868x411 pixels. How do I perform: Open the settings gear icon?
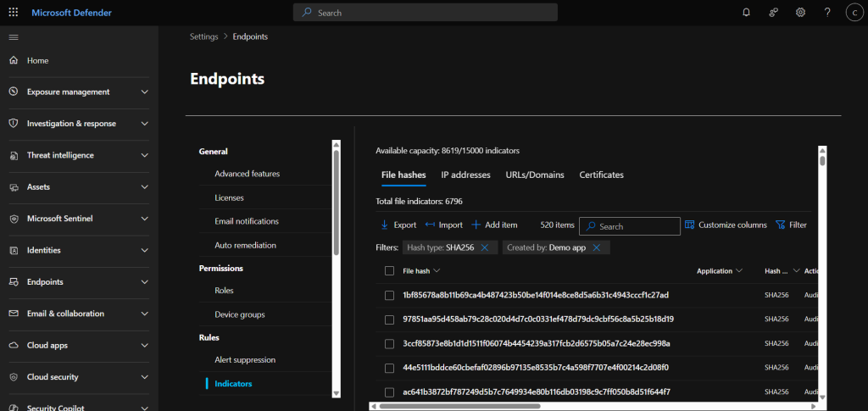click(x=800, y=12)
